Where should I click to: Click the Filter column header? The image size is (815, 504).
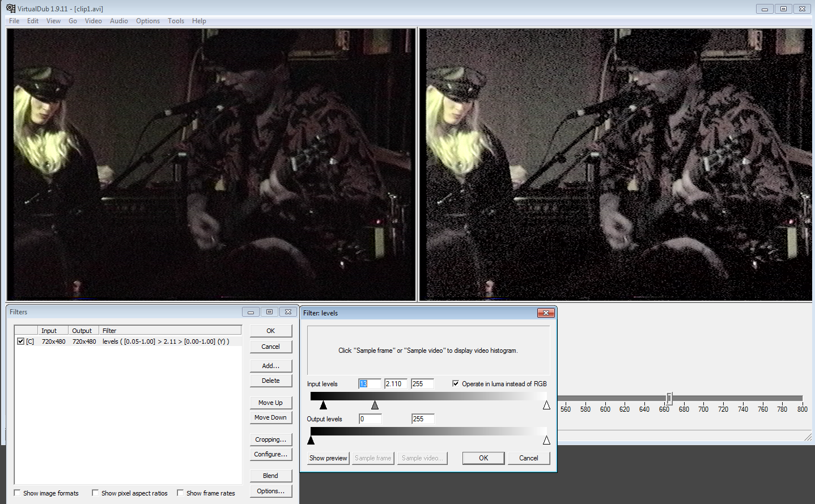[x=171, y=331]
